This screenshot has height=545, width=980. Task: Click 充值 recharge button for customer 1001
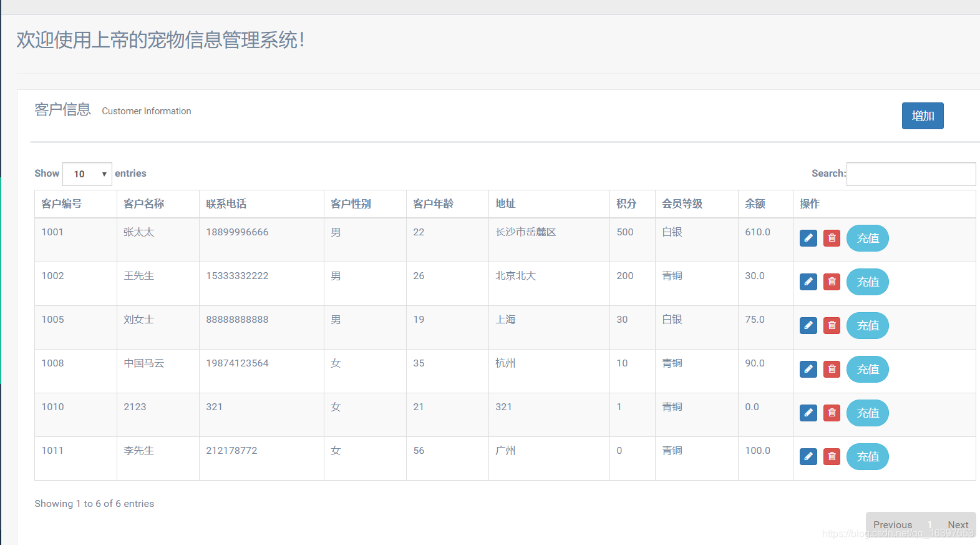pyautogui.click(x=867, y=238)
